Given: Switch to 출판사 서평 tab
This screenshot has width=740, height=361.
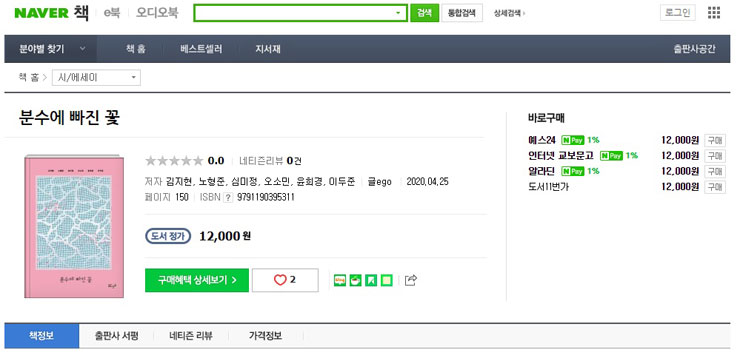Looking at the screenshot, I should click(117, 336).
